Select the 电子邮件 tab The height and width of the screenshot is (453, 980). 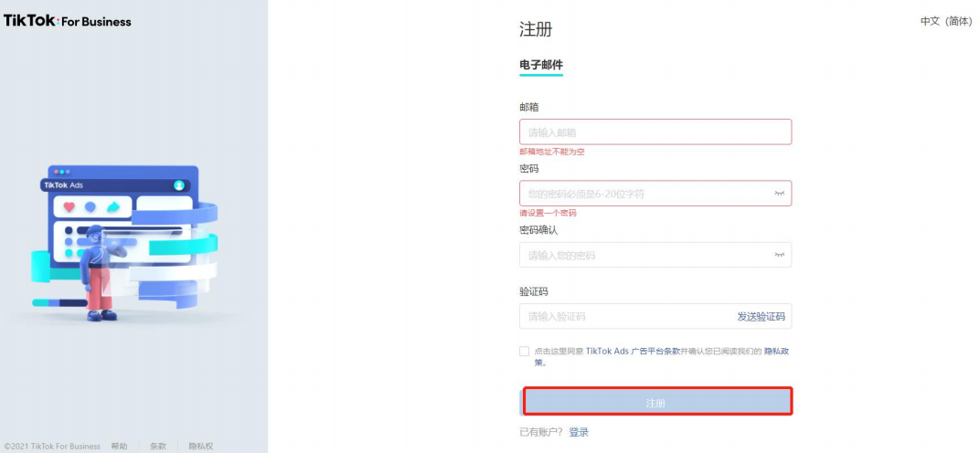coord(541,65)
